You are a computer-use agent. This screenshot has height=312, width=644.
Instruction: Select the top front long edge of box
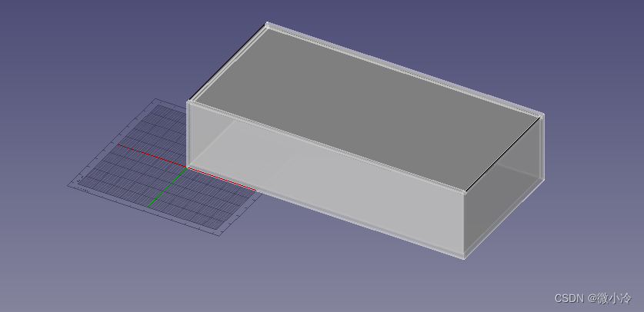pyautogui.click(x=327, y=146)
